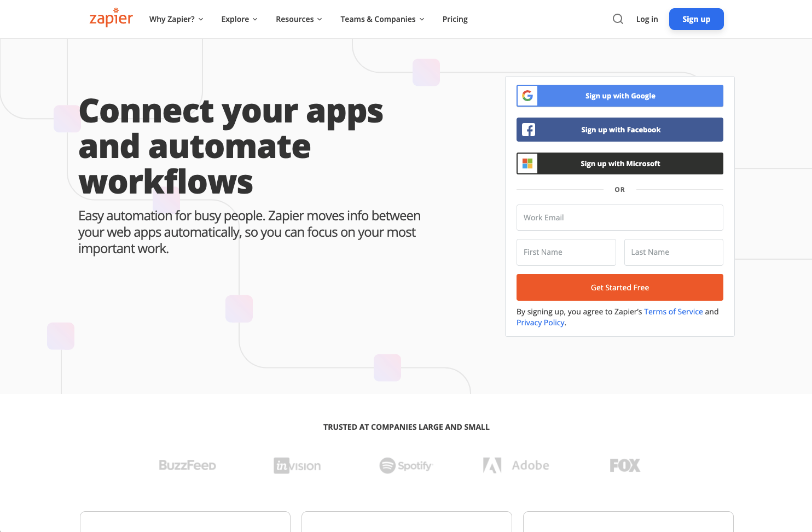Click the InVision logo
812x532 pixels.
pyautogui.click(x=297, y=465)
